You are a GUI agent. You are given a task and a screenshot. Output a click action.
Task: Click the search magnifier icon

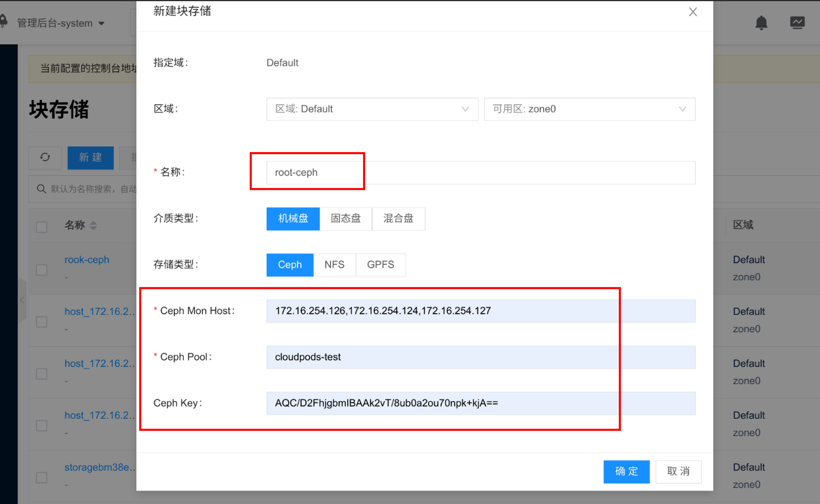41,189
